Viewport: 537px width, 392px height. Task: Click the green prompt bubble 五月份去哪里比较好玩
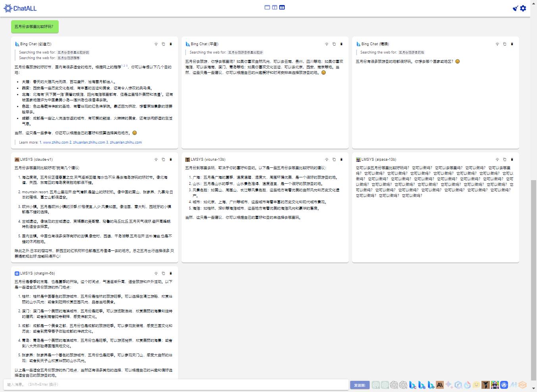[x=35, y=27]
